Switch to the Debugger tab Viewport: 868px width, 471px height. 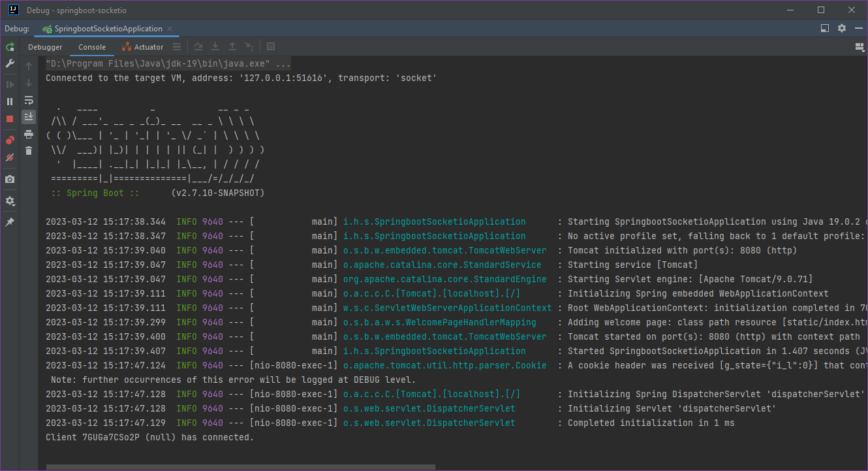[x=44, y=47]
